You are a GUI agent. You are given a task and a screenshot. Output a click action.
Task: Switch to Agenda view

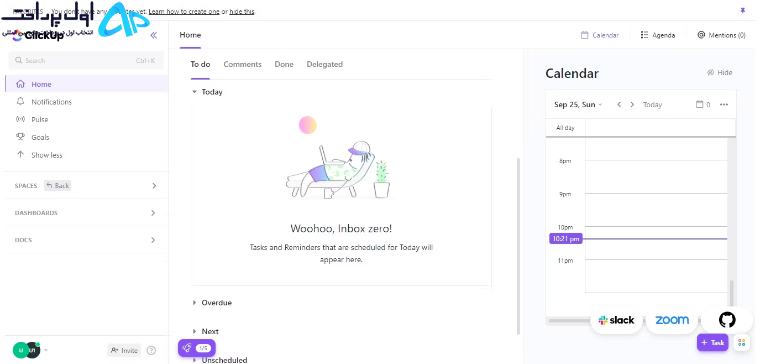pos(658,35)
